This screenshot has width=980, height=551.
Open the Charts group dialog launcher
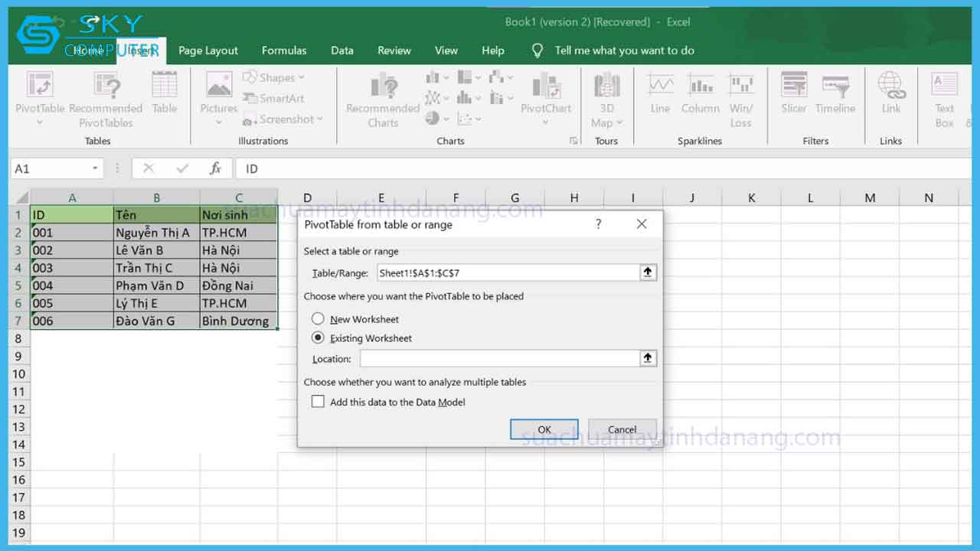(573, 142)
